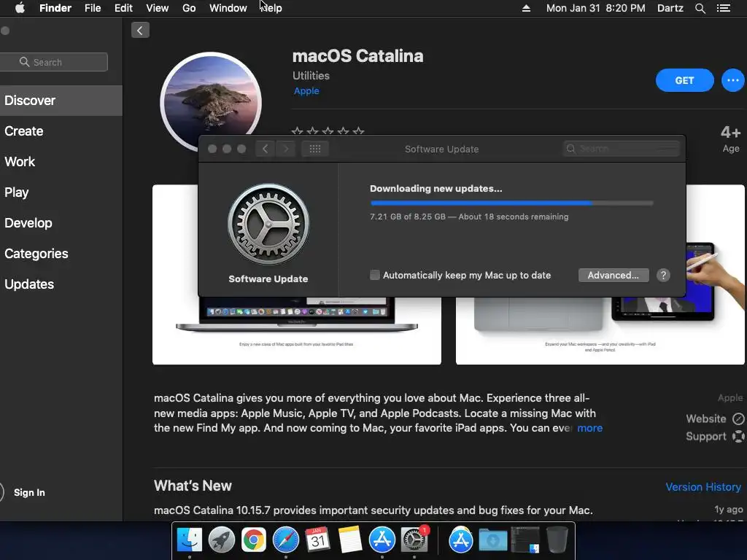Viewport: 747px width, 560px height.
Task: Click Software Update forward arrow
Action: click(x=286, y=149)
